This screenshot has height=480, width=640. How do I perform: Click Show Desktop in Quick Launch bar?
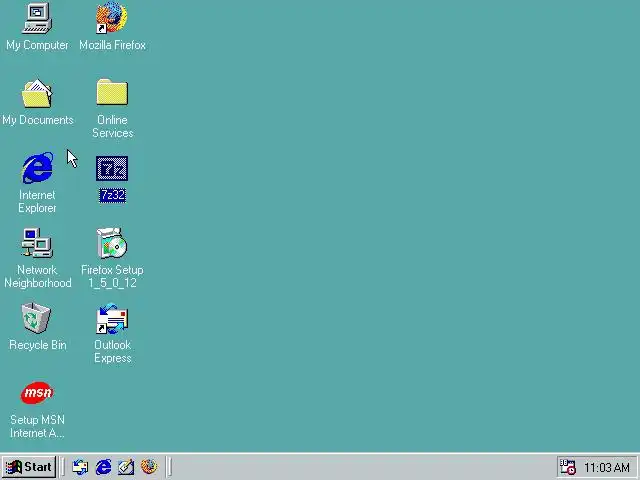tap(126, 467)
